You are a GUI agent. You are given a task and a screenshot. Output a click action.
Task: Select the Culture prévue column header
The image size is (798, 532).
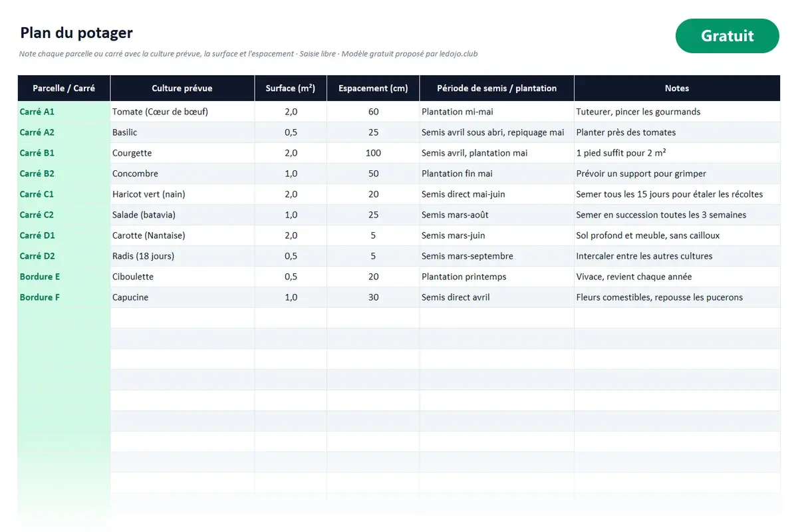coord(182,88)
